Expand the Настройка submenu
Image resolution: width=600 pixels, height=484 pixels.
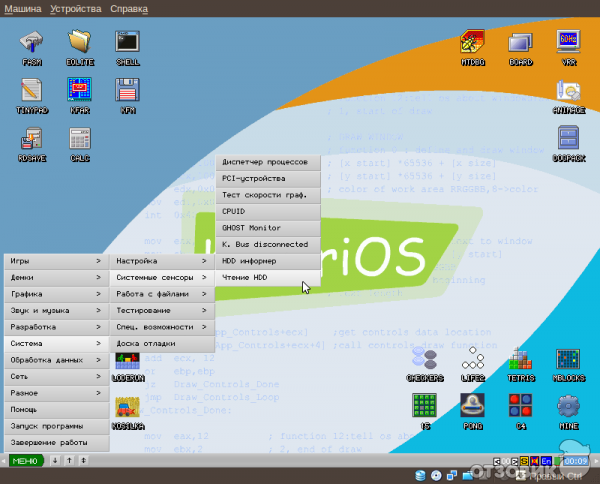pos(160,261)
